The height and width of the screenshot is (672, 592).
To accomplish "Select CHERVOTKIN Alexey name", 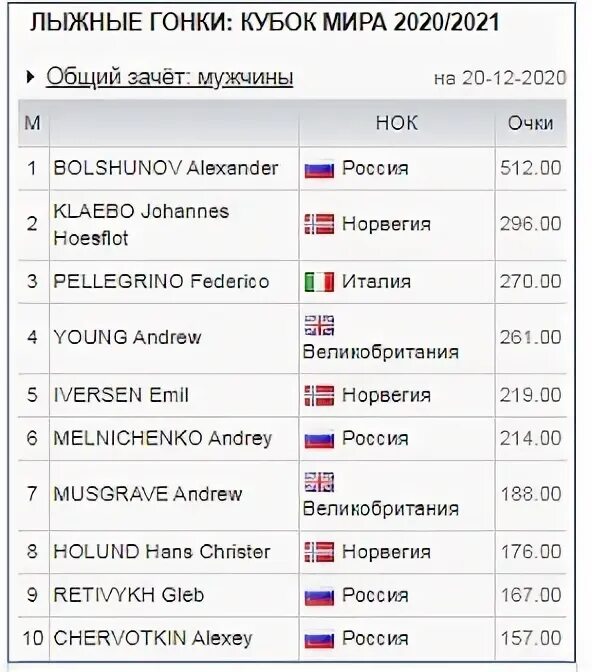I will (153, 639).
